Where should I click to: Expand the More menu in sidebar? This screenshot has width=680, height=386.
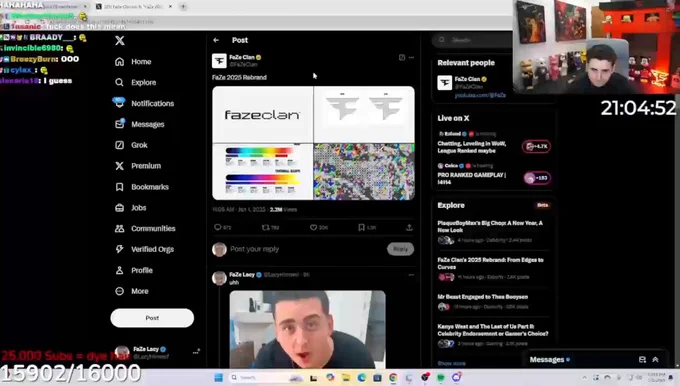pos(132,291)
